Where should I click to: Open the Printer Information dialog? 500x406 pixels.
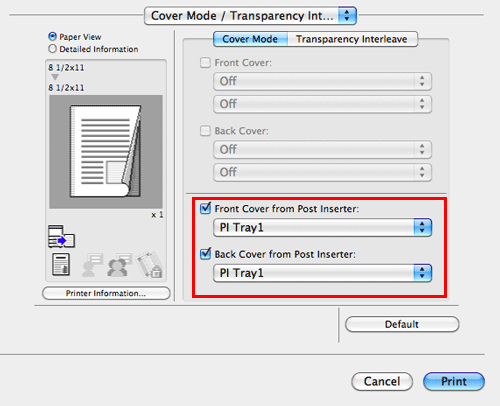pyautogui.click(x=106, y=293)
